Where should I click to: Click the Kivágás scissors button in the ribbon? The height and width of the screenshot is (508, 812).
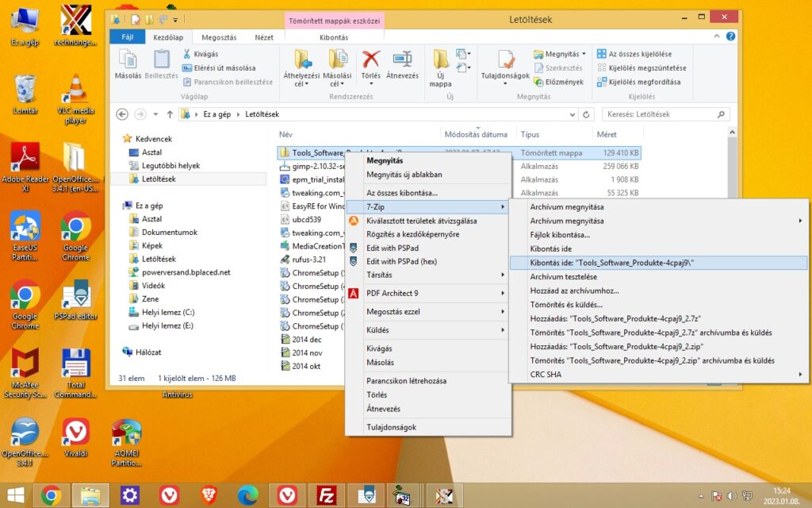[201, 54]
